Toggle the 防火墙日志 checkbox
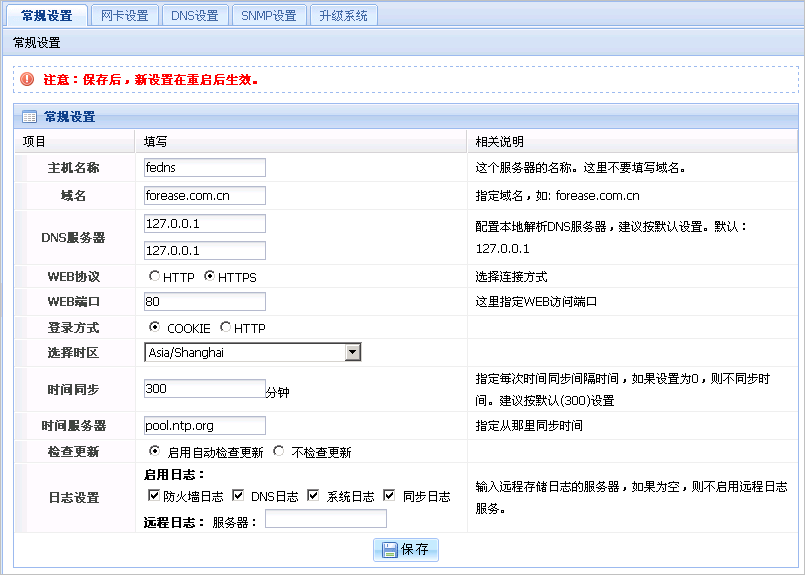The height and width of the screenshot is (575, 805). click(154, 495)
